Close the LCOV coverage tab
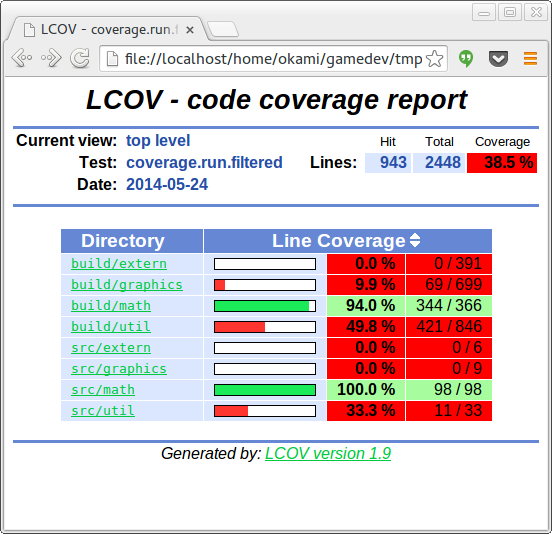 click(x=190, y=30)
